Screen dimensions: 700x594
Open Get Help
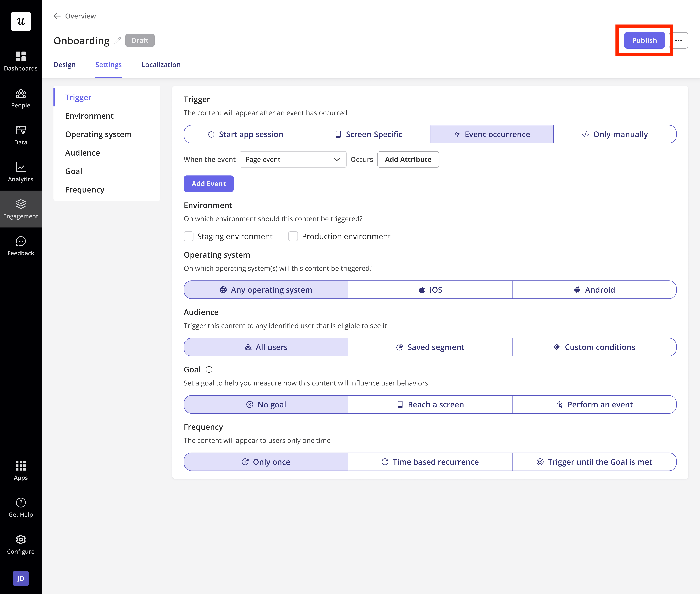tap(21, 507)
